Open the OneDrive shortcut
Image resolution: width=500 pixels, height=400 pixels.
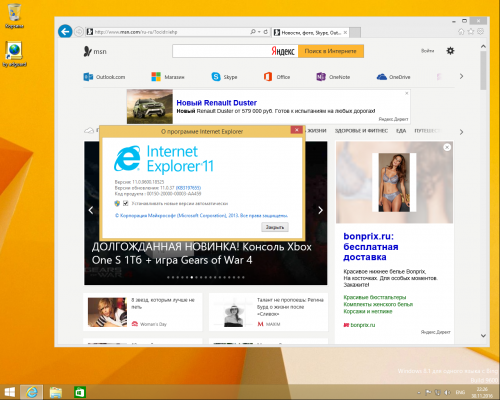(x=393, y=77)
